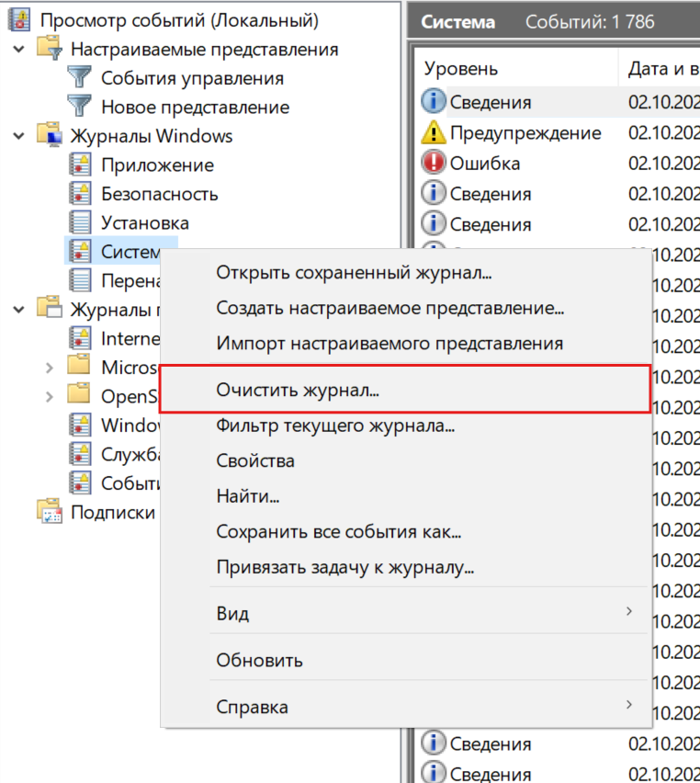Open the Справка submenu
The height and width of the screenshot is (783, 700).
tap(252, 707)
